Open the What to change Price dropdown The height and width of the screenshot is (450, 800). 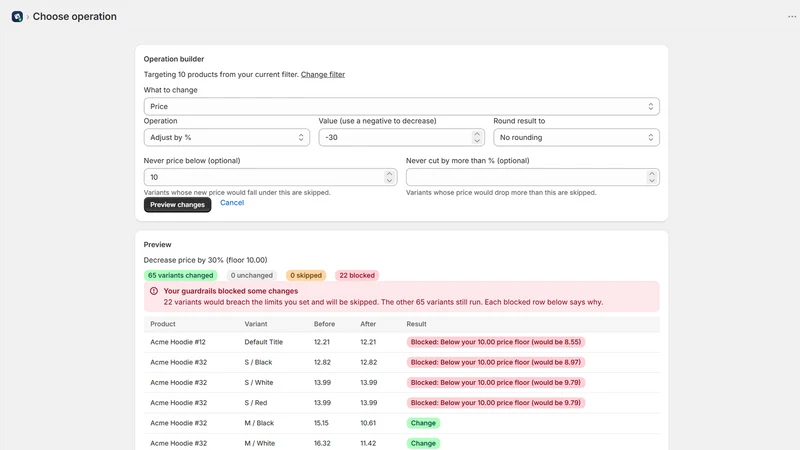pyautogui.click(x=402, y=106)
